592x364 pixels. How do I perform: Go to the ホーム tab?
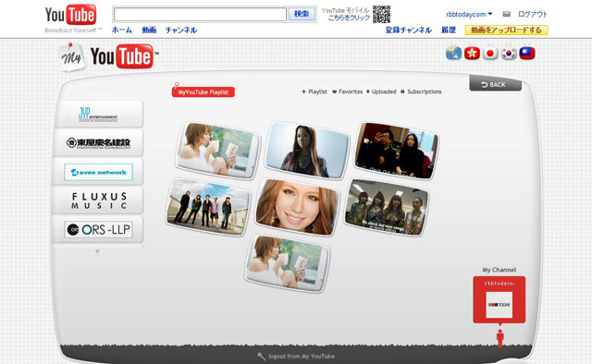point(122,30)
